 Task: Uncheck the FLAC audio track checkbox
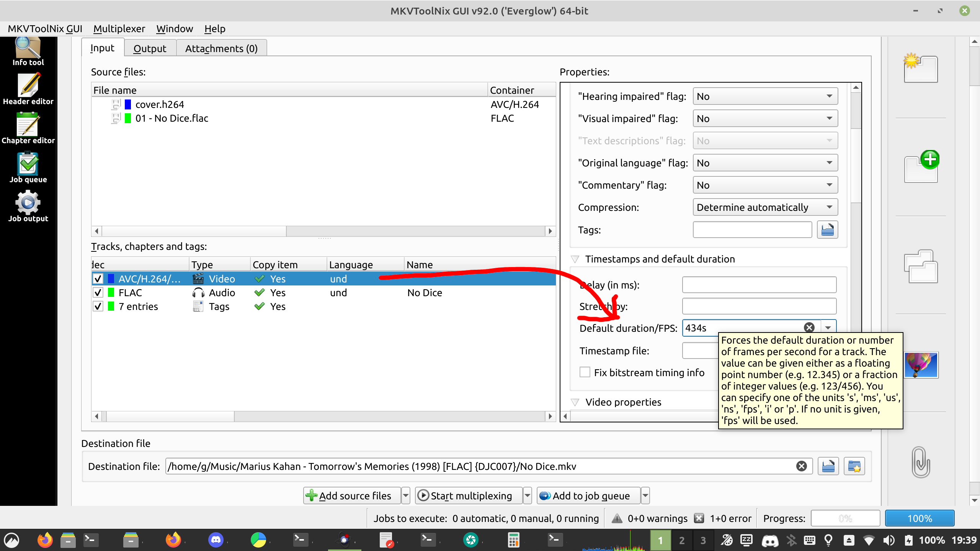point(98,292)
